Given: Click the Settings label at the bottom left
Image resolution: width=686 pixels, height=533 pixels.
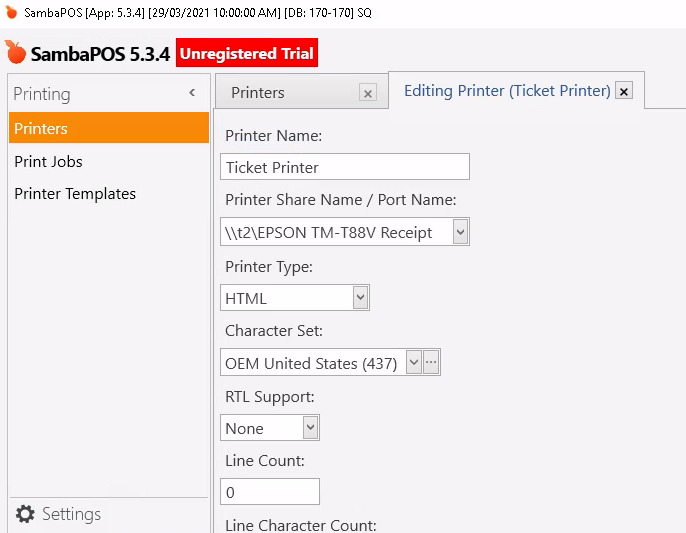Looking at the screenshot, I should pos(71,514).
